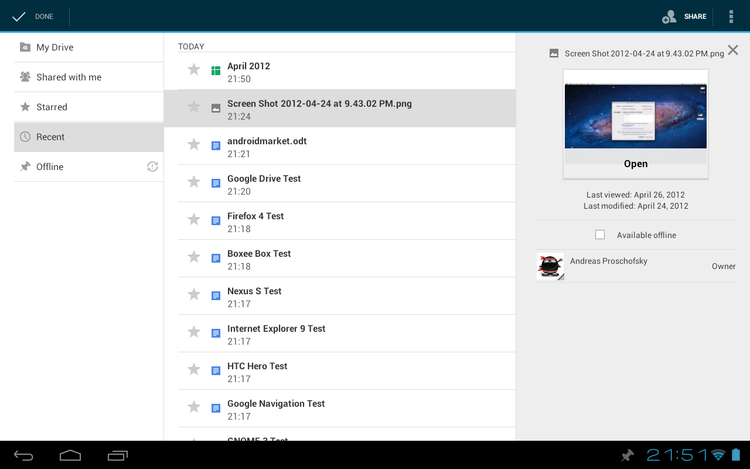Screen dimensions: 750x469
Task: Tap Andreas Proschofsky's avatar picture
Action: pos(550,265)
